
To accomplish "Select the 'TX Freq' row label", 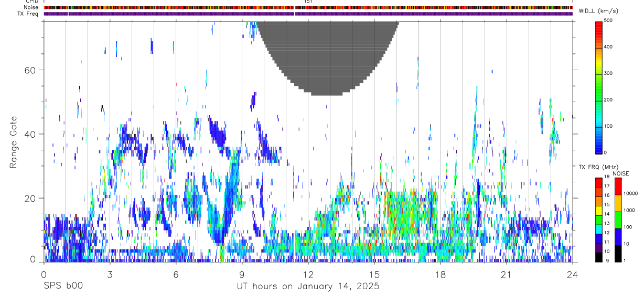I will pos(28,14).
